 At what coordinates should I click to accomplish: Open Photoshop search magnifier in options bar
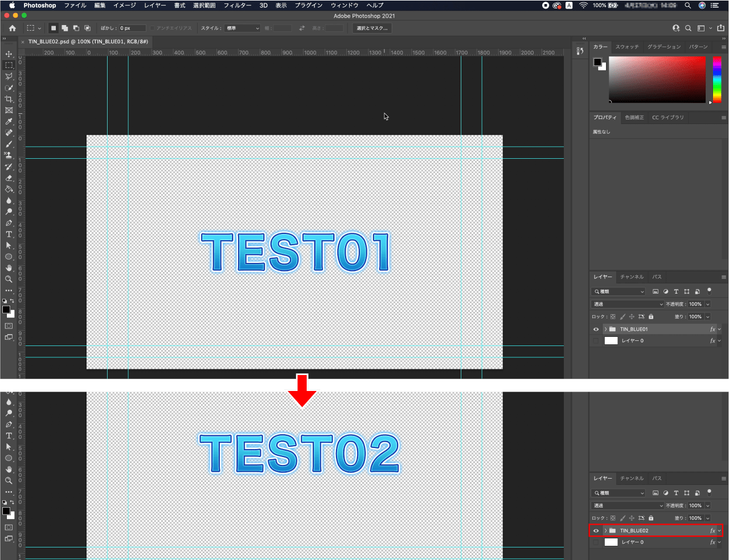coord(688,28)
